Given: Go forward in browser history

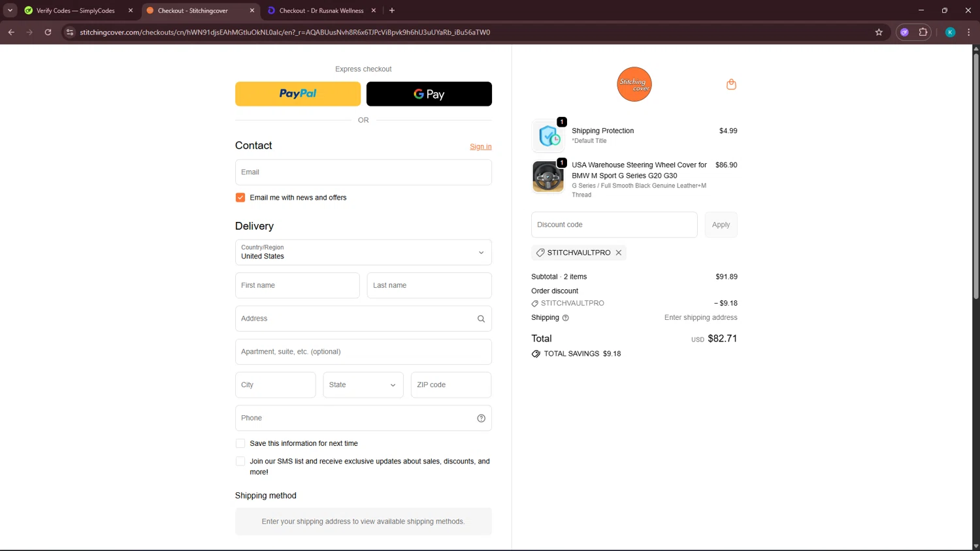Looking at the screenshot, I should pyautogui.click(x=29, y=32).
